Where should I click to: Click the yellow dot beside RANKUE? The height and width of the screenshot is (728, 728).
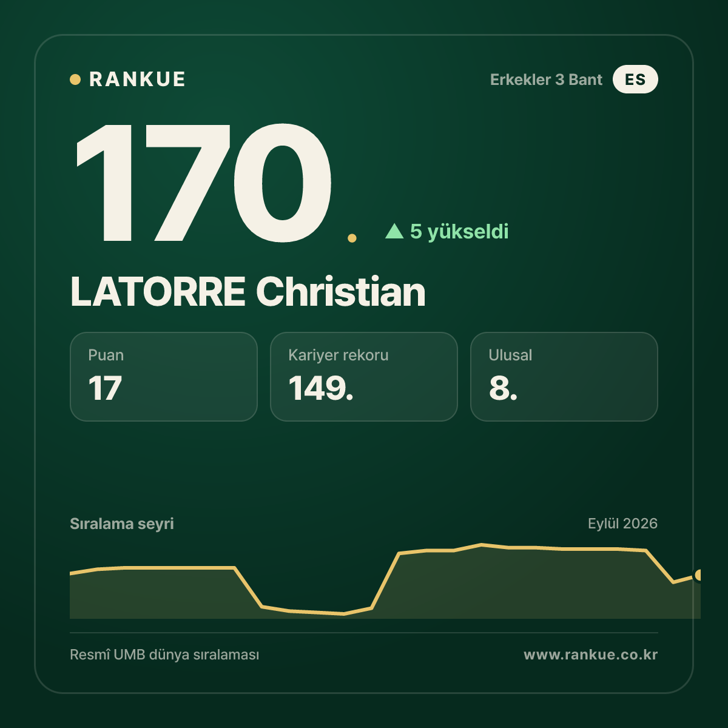click(x=75, y=79)
